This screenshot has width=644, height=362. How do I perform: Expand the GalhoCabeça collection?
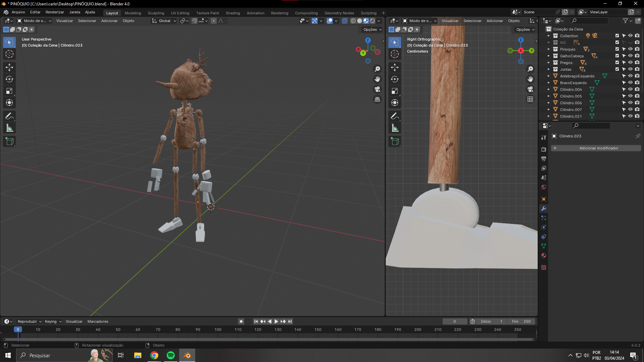click(x=549, y=56)
